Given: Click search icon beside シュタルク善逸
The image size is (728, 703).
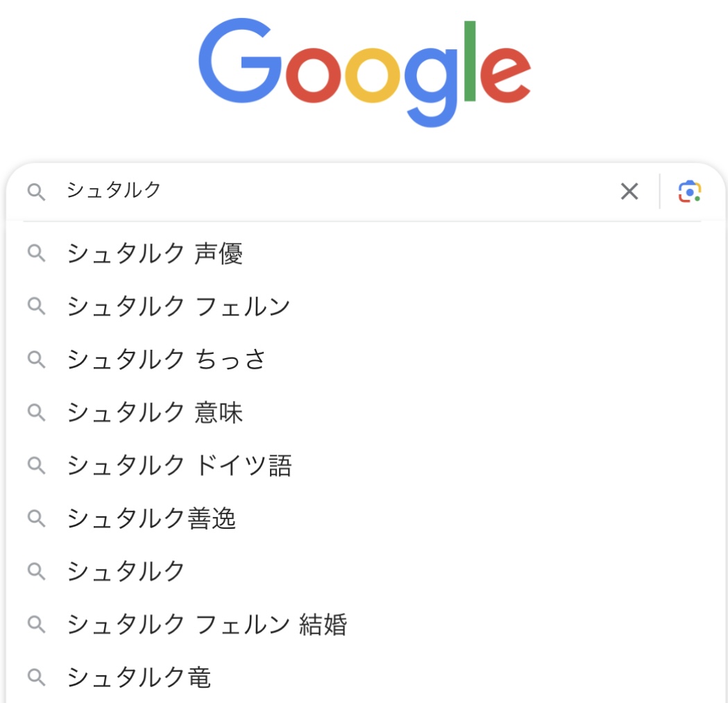Looking at the screenshot, I should pyautogui.click(x=36, y=518).
